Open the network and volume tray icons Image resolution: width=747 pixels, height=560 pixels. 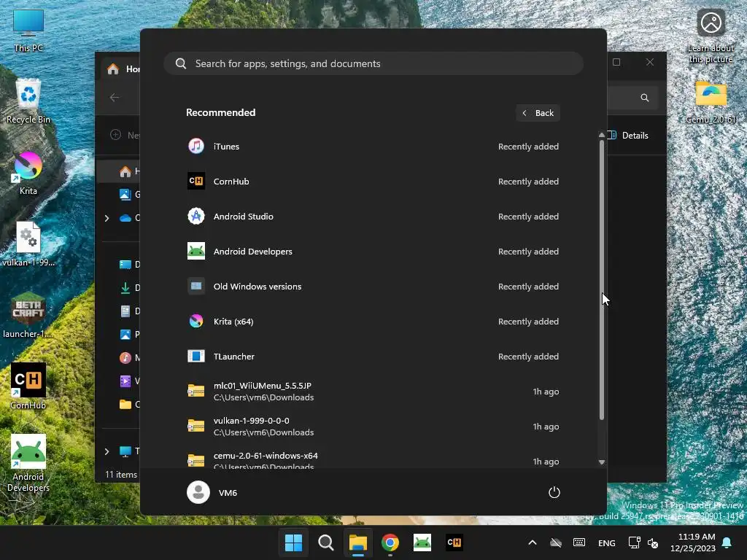(x=643, y=542)
